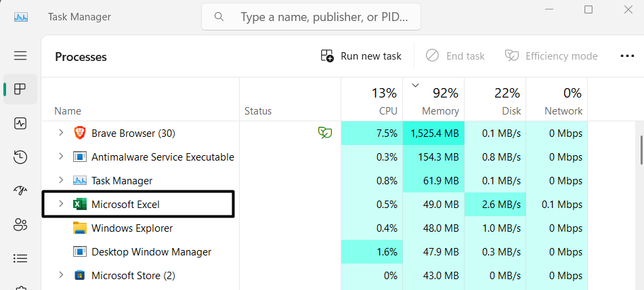Open the hamburger navigation menu
The height and width of the screenshot is (290, 644).
click(20, 56)
